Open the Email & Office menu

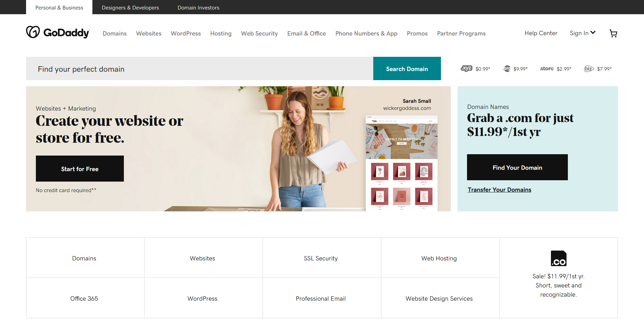[307, 33]
